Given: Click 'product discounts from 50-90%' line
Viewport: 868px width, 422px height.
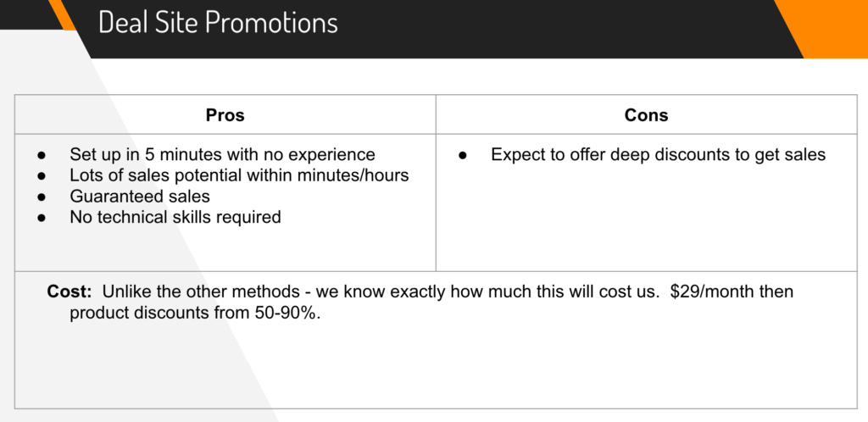Looking at the screenshot, I should click(196, 313).
